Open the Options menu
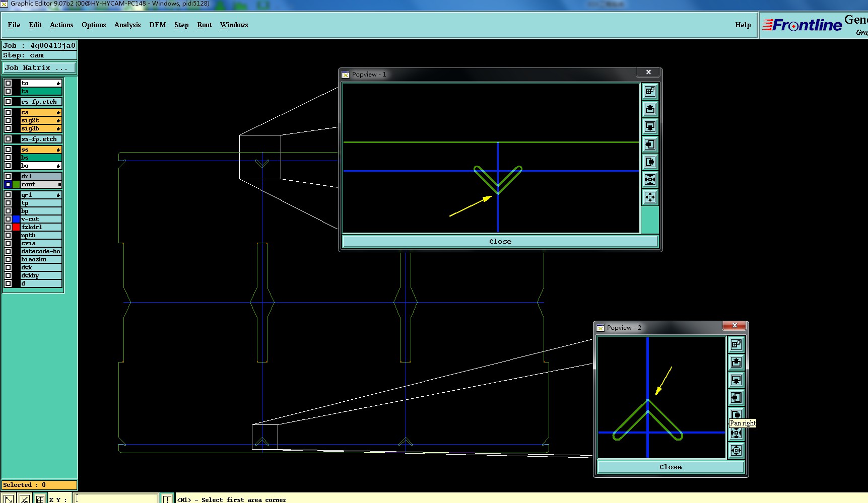Viewport: 868px width, 503px height. 94,25
